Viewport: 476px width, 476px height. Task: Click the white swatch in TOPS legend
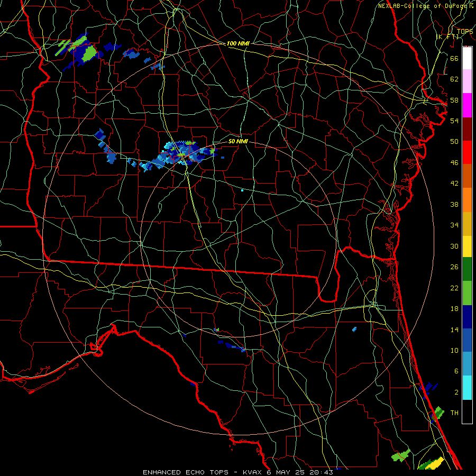[x=467, y=58]
